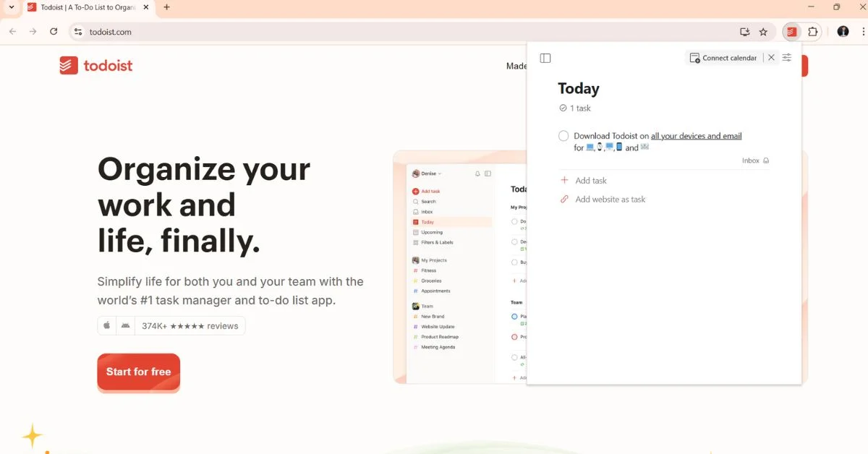Toggle the sidebar in Todoist popup
This screenshot has width=868, height=454.
coord(545,58)
